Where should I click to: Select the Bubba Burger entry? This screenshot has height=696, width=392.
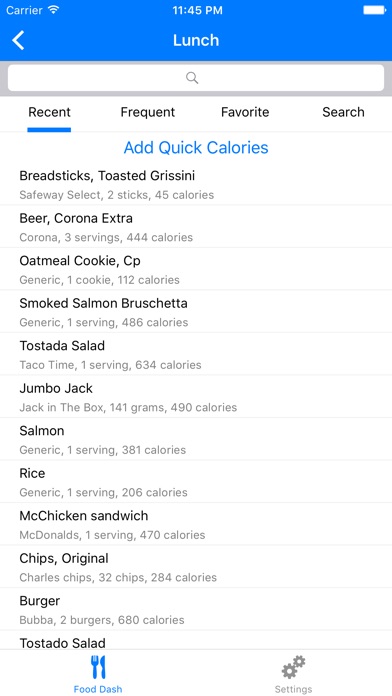click(x=196, y=610)
